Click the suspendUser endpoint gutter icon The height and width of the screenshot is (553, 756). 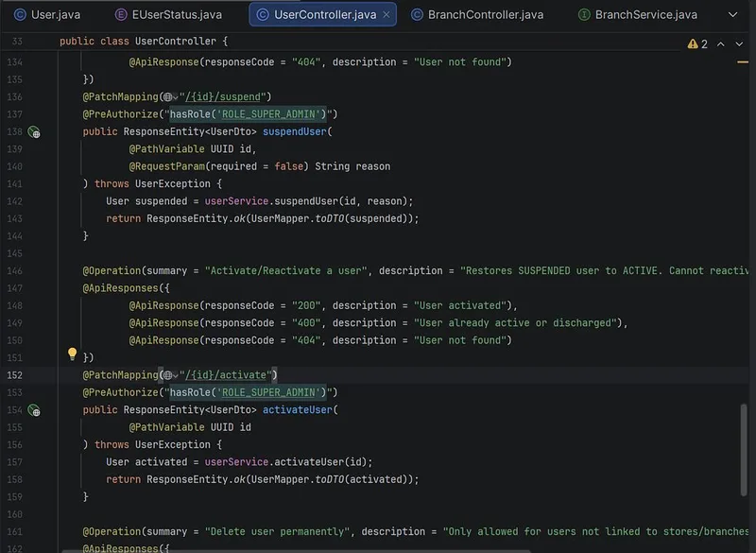[34, 132]
